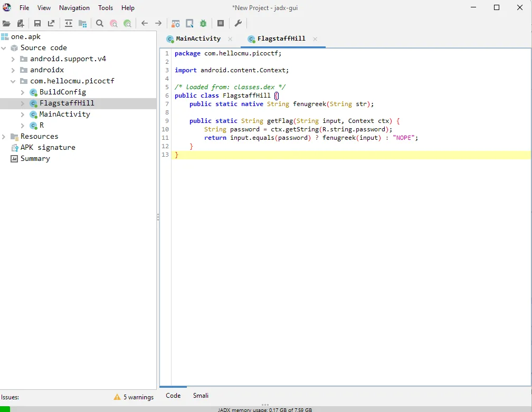
Task: Click the warning triangle icon
Action: (117, 397)
